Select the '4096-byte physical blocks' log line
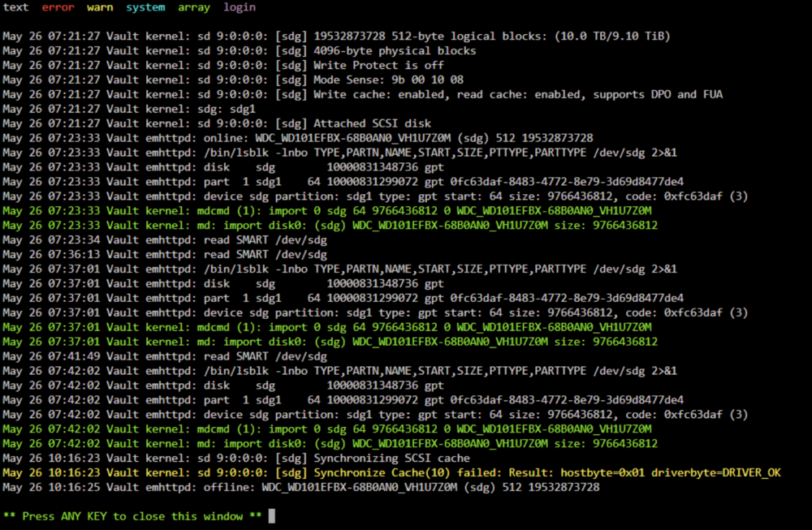Image resolution: width=812 pixels, height=530 pixels. (240, 50)
